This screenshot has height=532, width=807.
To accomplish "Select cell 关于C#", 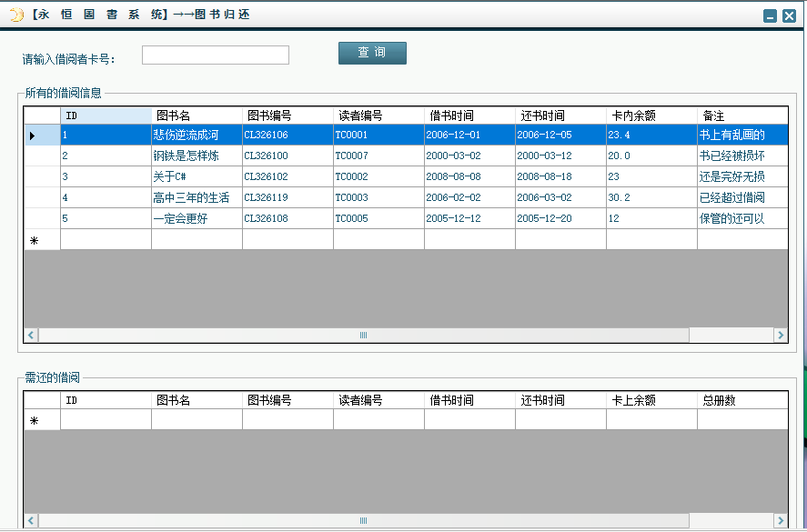I will (197, 176).
